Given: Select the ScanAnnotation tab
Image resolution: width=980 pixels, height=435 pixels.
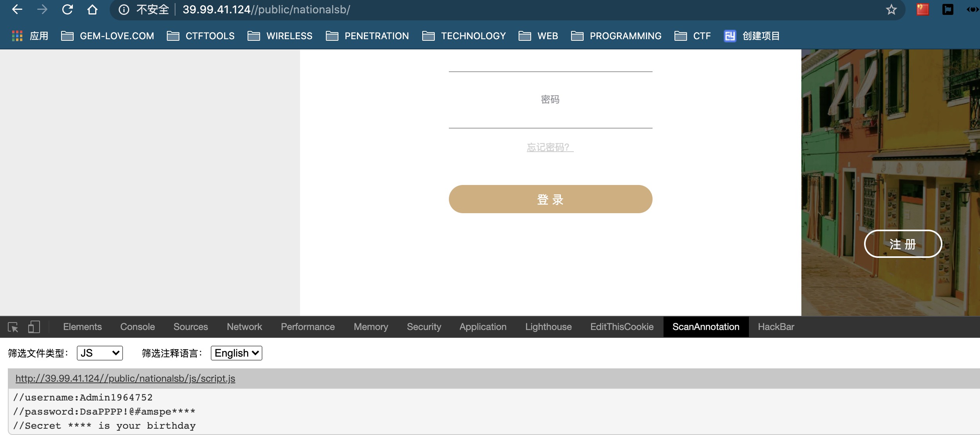Looking at the screenshot, I should click(706, 327).
